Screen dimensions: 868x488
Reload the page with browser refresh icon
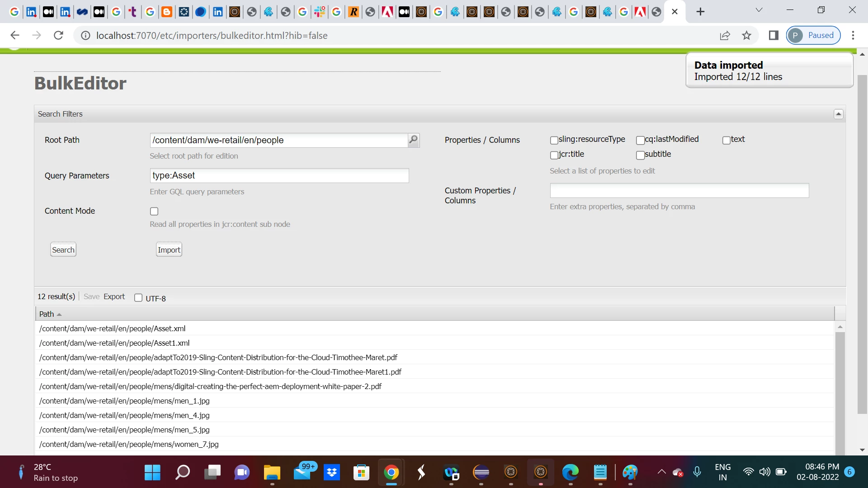click(58, 35)
